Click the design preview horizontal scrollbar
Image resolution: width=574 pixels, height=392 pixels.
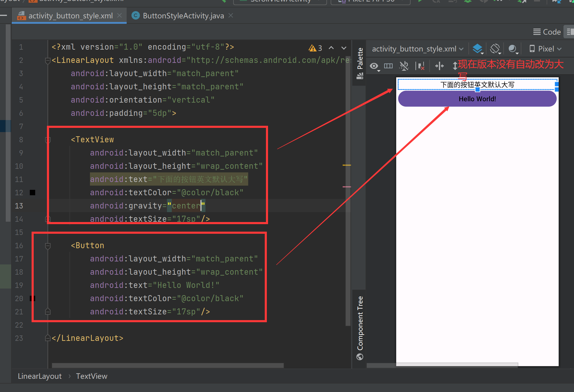point(442,365)
